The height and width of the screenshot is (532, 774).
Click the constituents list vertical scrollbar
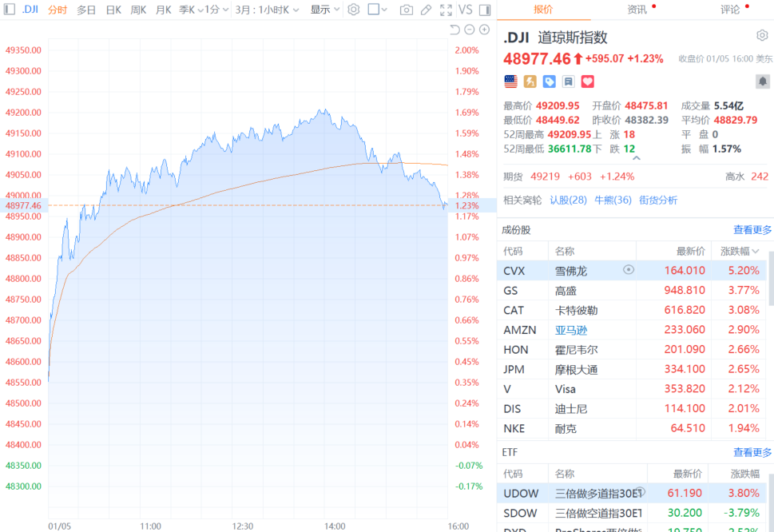click(771, 279)
